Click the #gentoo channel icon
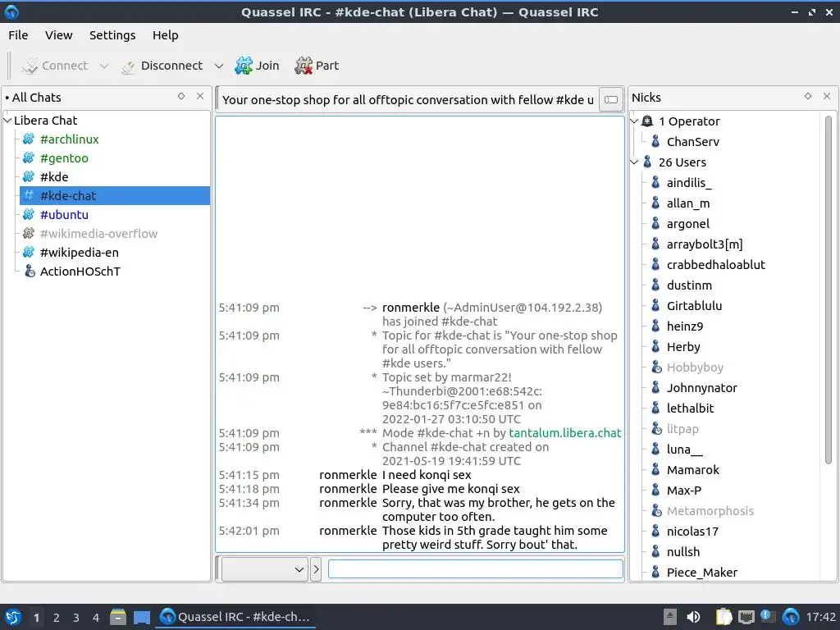 29,158
